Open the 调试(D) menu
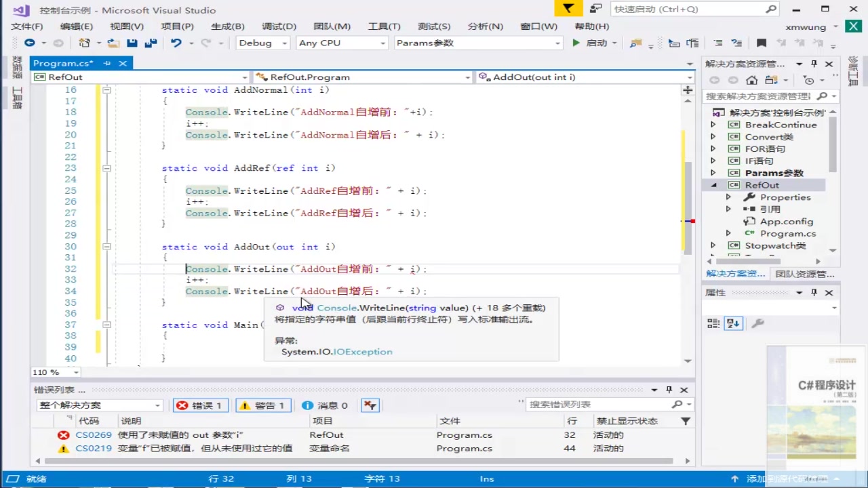This screenshot has width=868, height=488. (x=278, y=26)
